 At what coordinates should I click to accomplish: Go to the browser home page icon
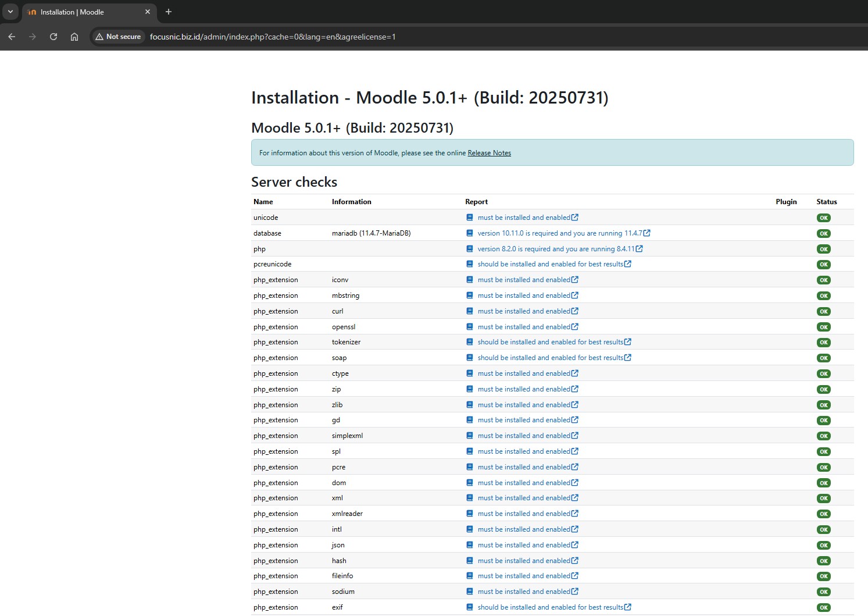click(74, 37)
